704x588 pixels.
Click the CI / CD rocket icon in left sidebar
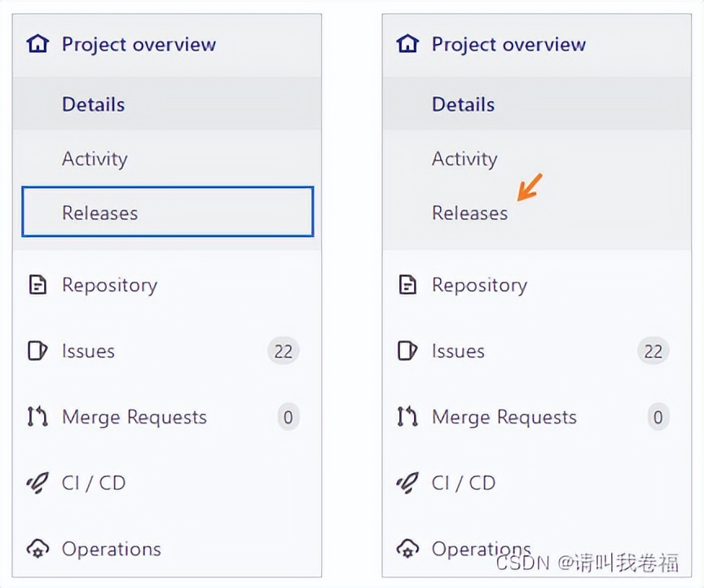(x=37, y=483)
